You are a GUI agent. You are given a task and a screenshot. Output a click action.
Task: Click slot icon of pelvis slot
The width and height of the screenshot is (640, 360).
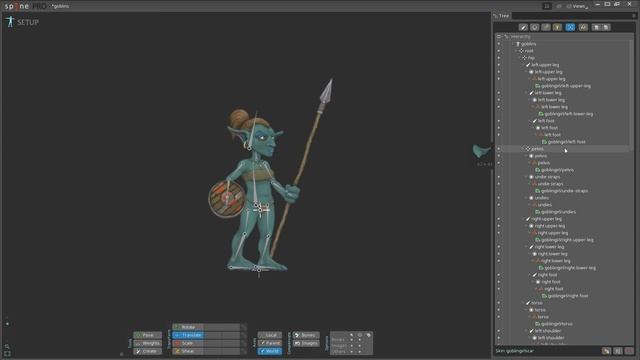click(531, 156)
